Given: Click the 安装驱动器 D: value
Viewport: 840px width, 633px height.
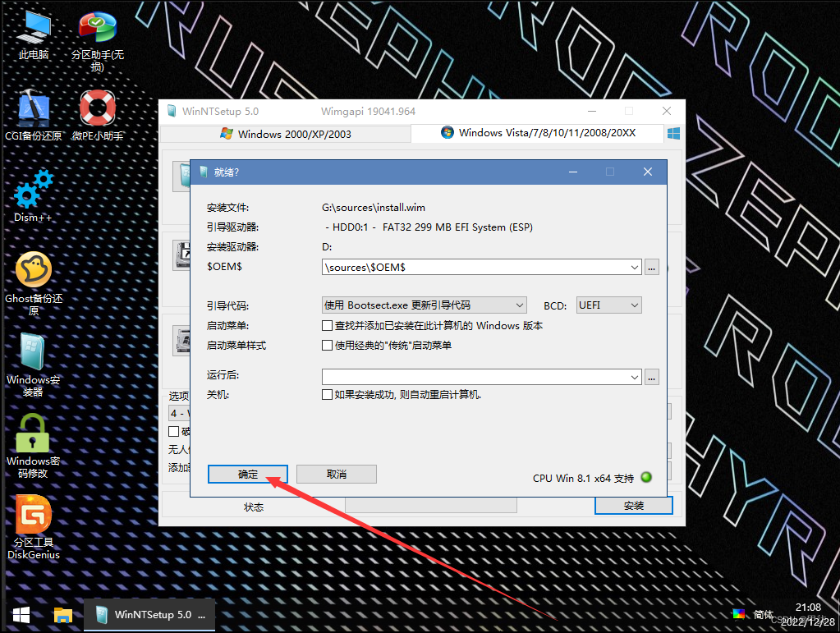Looking at the screenshot, I should click(x=327, y=247).
